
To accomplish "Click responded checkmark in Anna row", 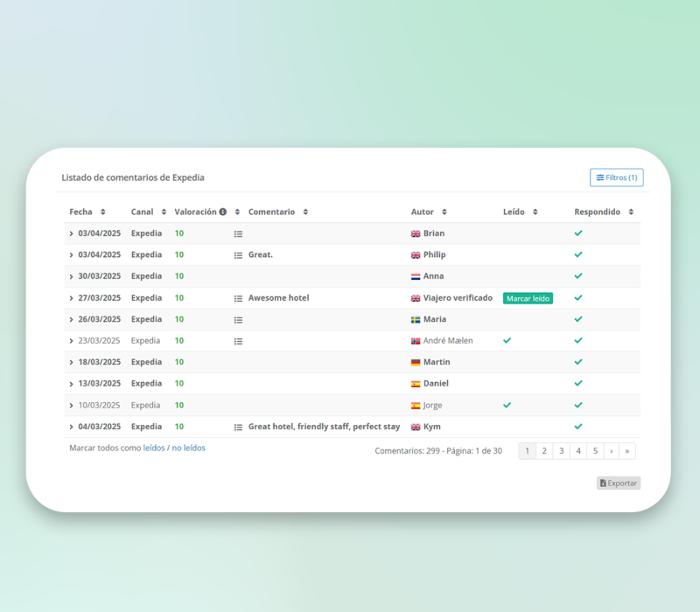I will click(578, 275).
